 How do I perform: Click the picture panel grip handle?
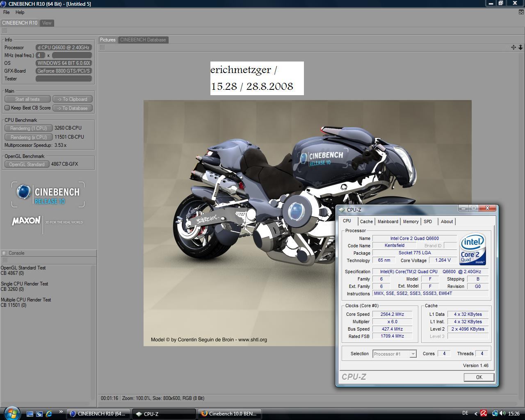(x=103, y=48)
